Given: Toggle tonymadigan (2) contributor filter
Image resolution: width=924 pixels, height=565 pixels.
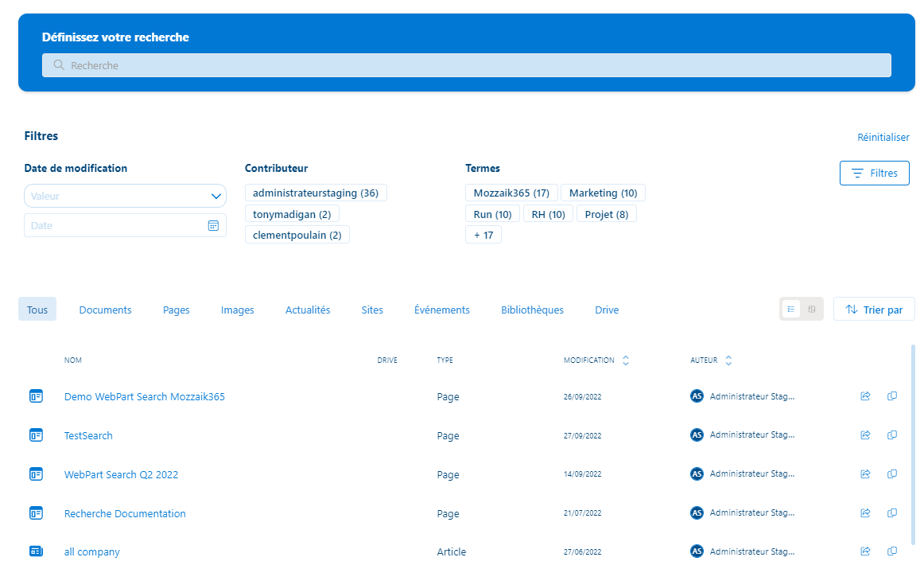Looking at the screenshot, I should pos(292,214).
